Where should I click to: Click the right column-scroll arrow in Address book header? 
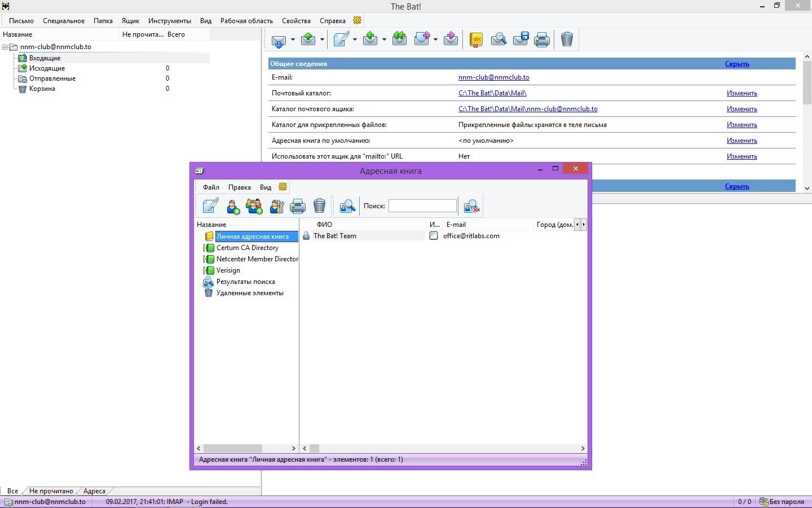[x=584, y=225]
